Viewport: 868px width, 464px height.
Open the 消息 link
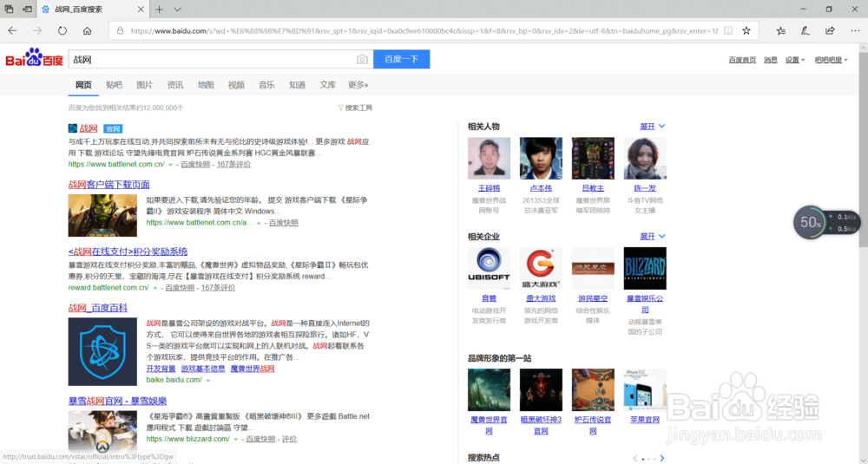coord(771,60)
